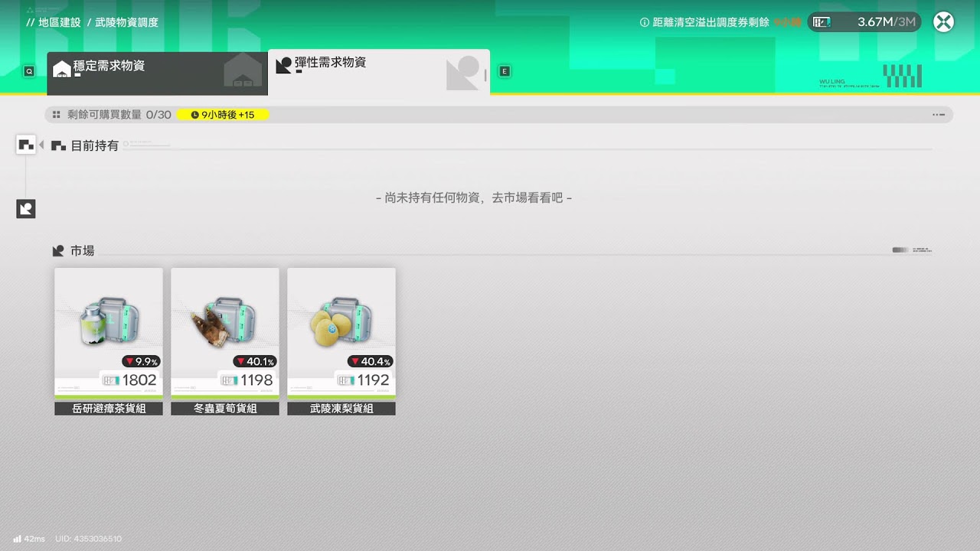Image resolution: width=980 pixels, height=551 pixels.
Task: Click the E next-tab key icon
Action: click(x=504, y=71)
